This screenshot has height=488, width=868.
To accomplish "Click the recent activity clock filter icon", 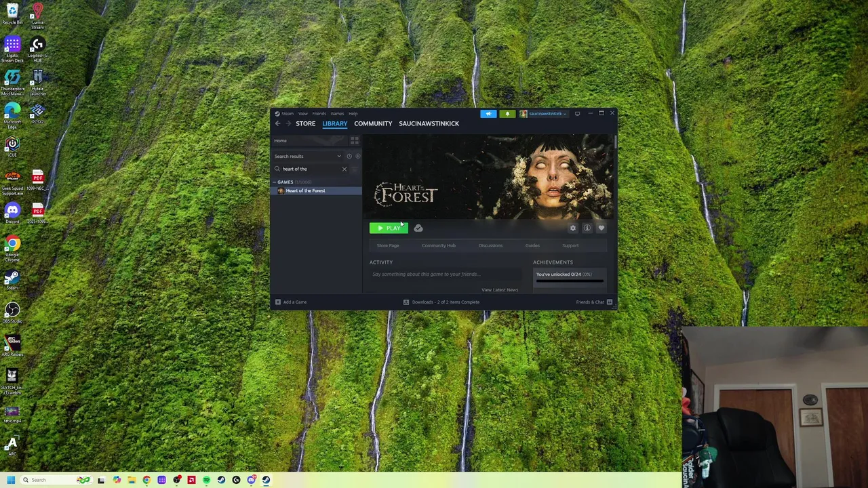I will (349, 156).
